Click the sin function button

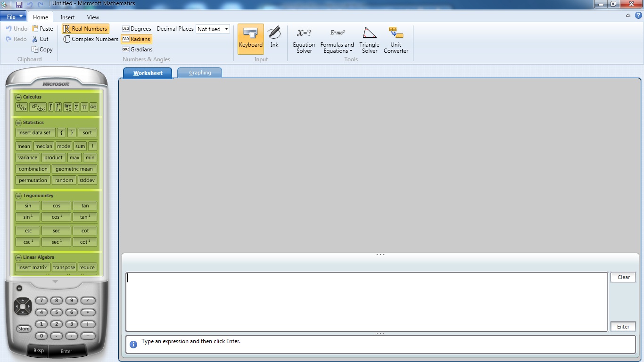tap(28, 206)
